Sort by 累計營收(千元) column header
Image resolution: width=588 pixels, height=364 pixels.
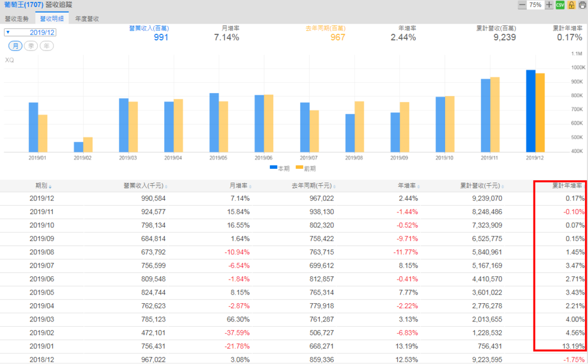coord(482,185)
